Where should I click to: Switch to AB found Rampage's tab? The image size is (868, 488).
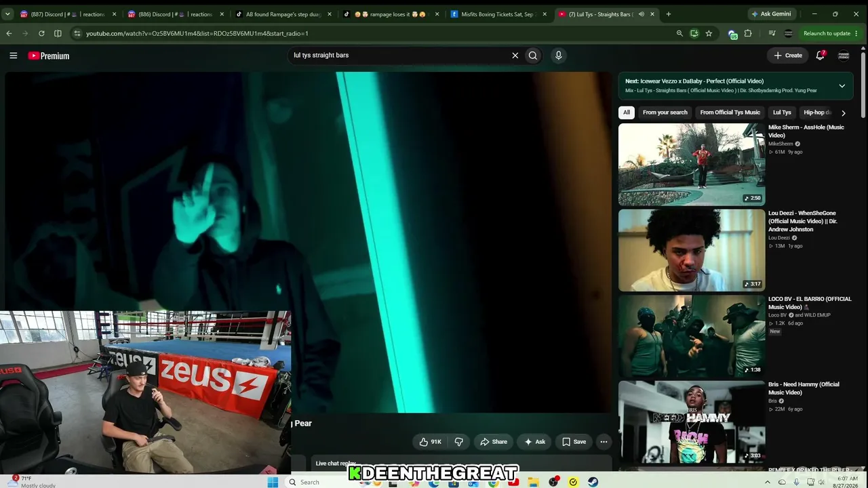[x=282, y=14]
